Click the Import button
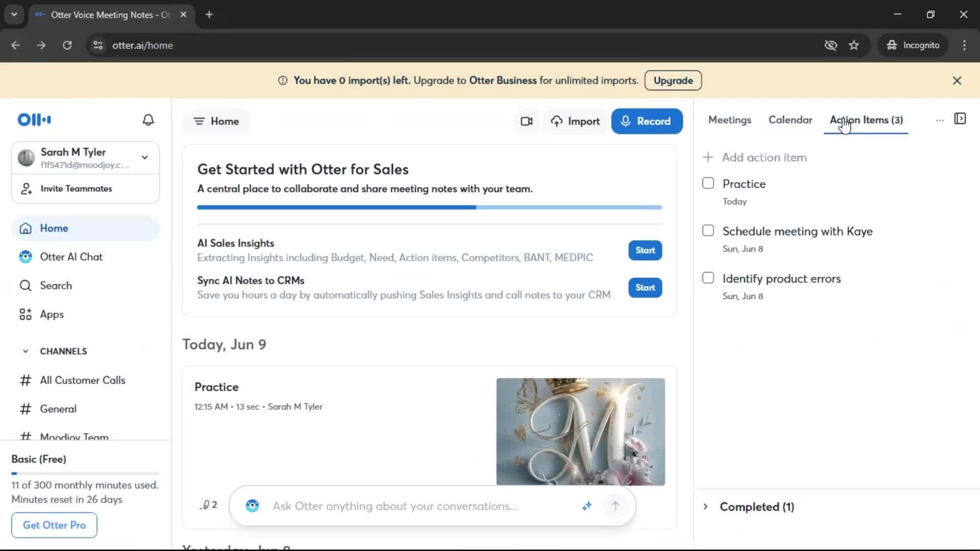 tap(575, 121)
